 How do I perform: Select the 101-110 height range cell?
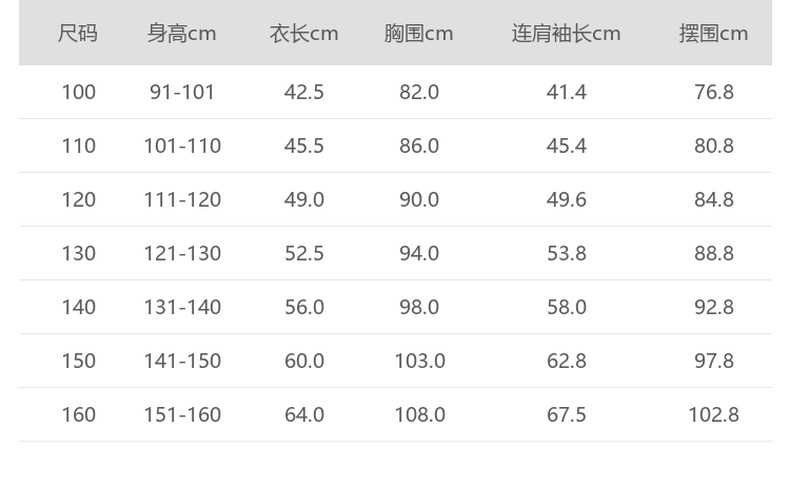pos(182,146)
